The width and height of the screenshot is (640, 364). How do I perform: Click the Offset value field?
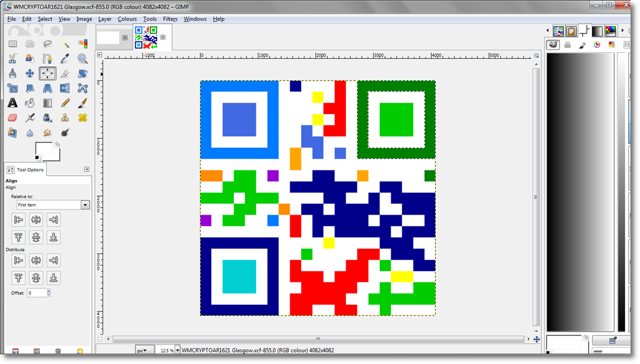(37, 292)
